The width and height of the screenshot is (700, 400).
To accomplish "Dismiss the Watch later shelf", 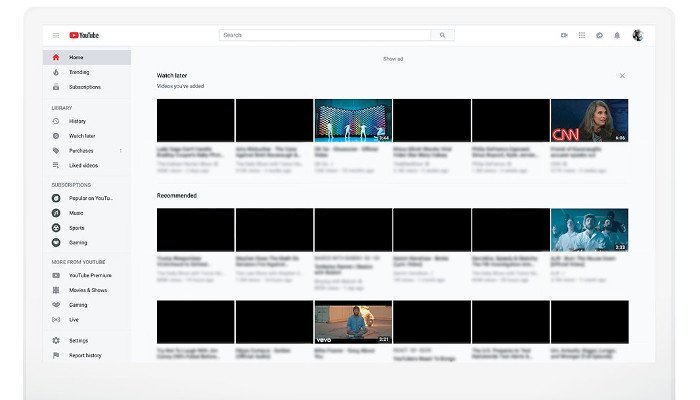I will click(x=622, y=76).
